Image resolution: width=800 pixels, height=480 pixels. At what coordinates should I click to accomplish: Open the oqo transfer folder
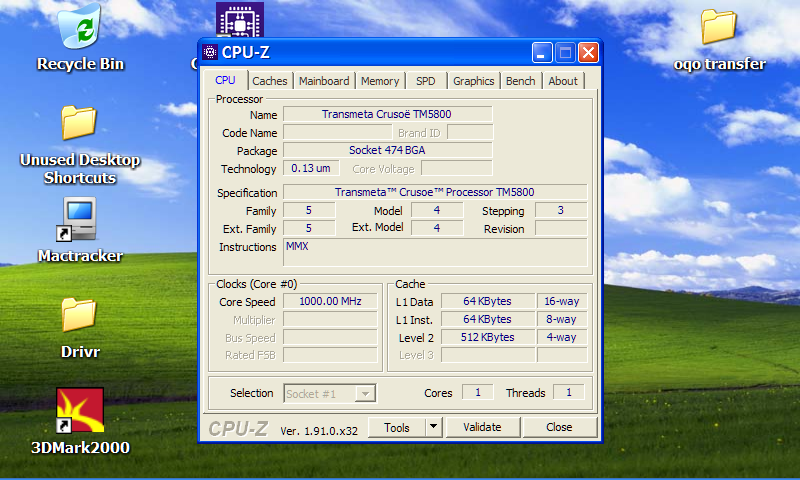[719, 28]
